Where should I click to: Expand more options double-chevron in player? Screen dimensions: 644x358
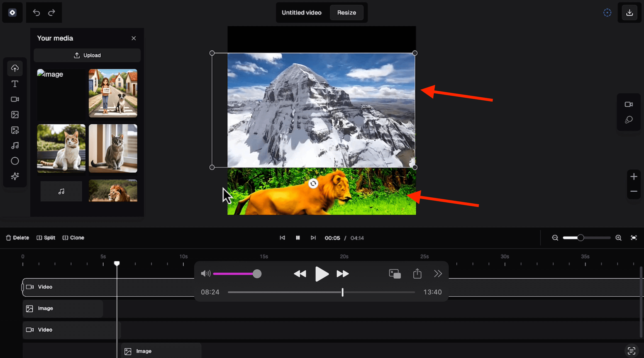pos(438,274)
